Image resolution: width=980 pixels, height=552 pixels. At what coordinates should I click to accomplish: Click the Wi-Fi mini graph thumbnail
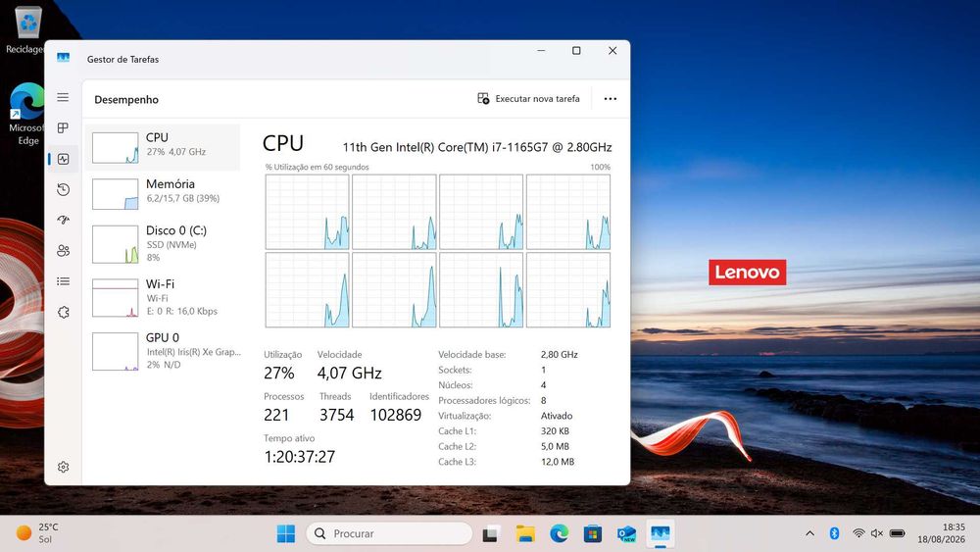[115, 297]
